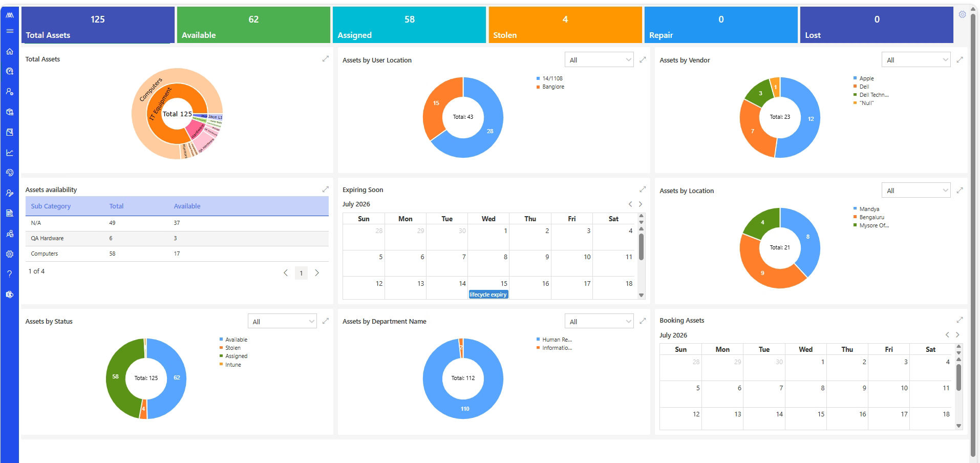
Task: Expand the Total Assets chart to full view
Action: point(325,59)
